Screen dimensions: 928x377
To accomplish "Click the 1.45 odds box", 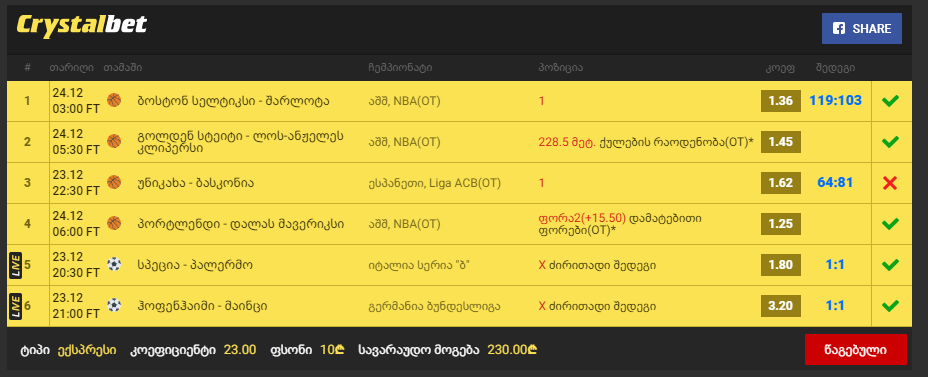I will [x=781, y=142].
